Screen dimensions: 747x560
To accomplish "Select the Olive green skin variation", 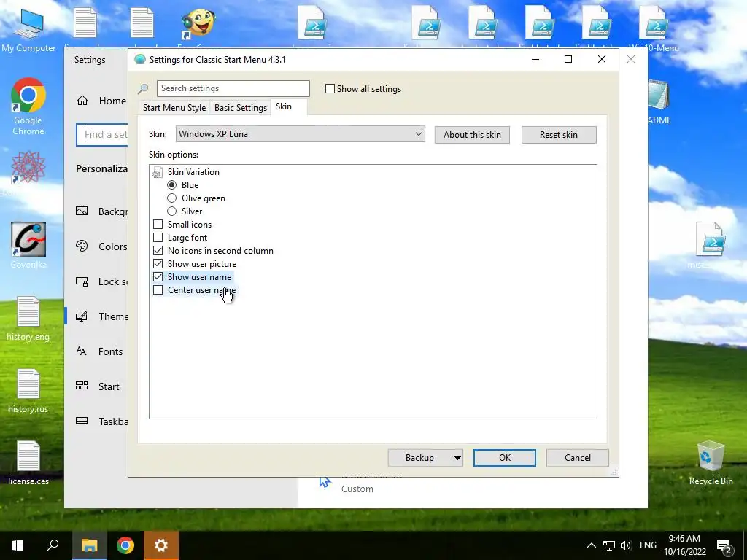I will click(172, 198).
